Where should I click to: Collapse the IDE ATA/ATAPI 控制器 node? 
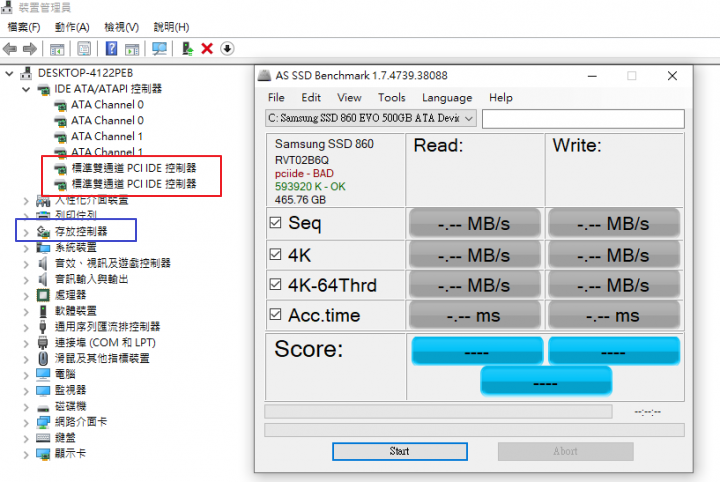[x=26, y=89]
